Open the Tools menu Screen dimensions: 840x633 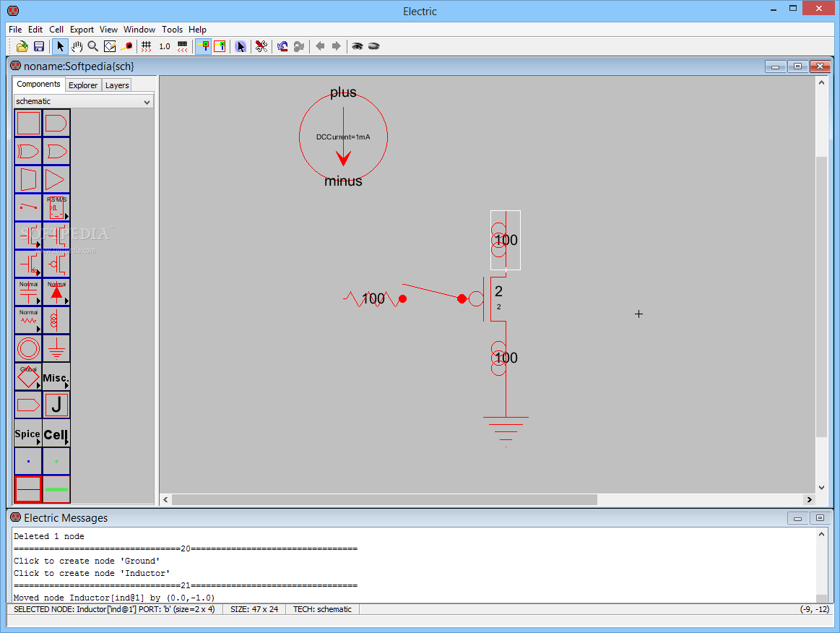click(x=172, y=30)
